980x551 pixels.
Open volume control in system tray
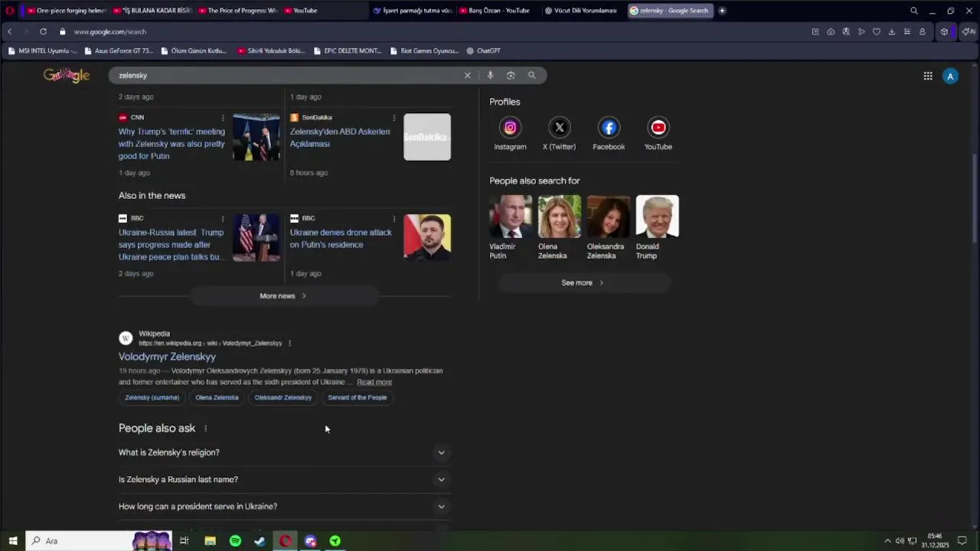tap(900, 541)
